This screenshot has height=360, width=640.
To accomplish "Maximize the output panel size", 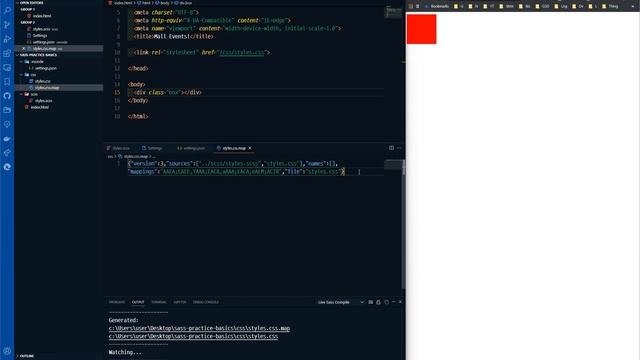I will tap(393, 302).
